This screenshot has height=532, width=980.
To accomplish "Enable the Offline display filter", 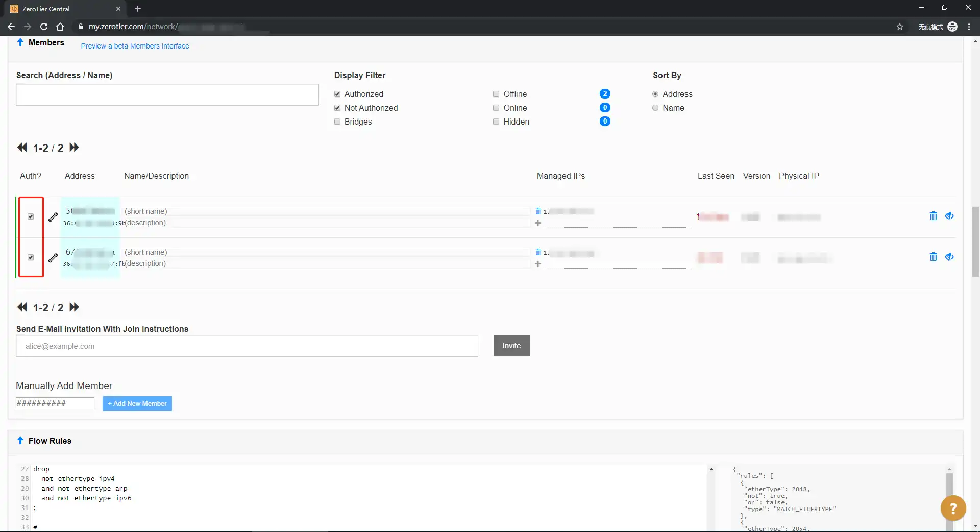I will [496, 94].
